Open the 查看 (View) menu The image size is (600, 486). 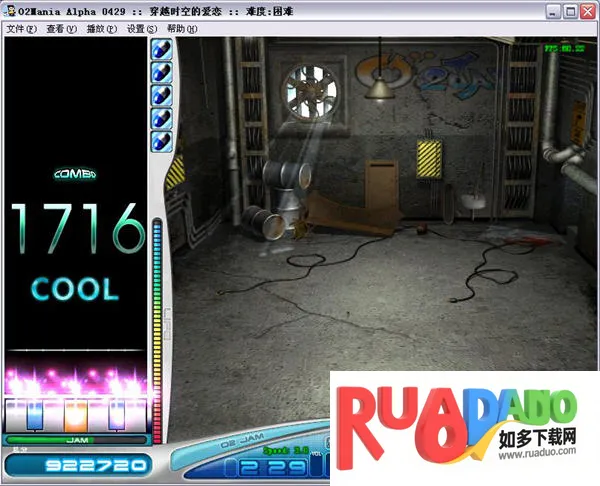tap(60, 29)
